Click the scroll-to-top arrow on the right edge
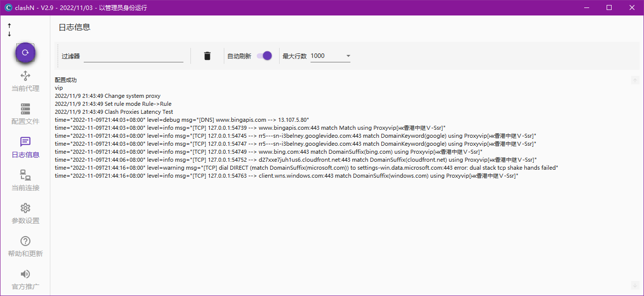The image size is (644, 296). [x=635, y=80]
